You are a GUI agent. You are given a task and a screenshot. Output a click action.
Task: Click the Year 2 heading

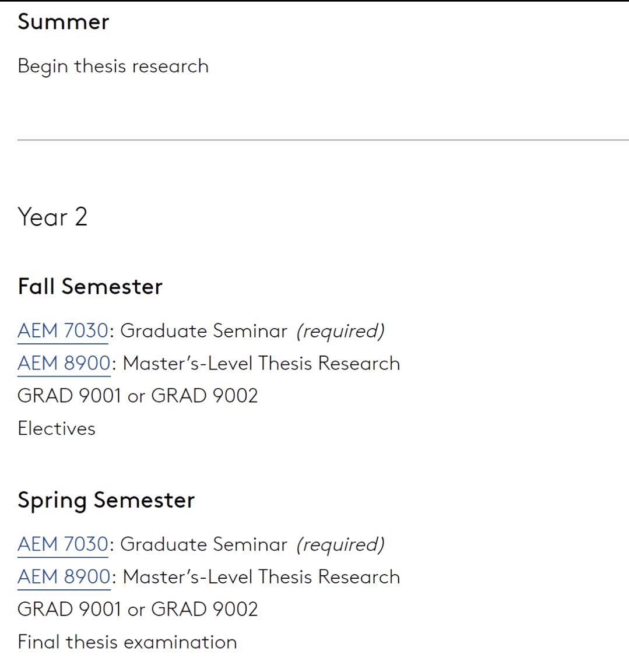tap(52, 217)
